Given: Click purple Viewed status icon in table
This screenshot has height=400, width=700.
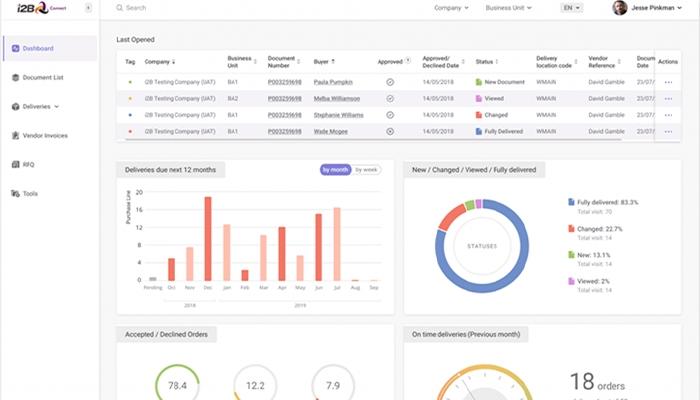Looking at the screenshot, I should point(479,99).
